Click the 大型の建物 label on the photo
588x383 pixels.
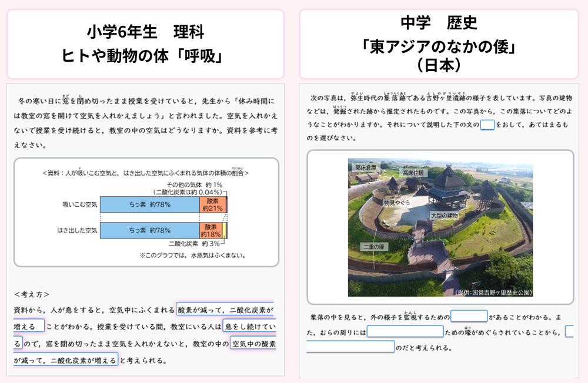445,216
